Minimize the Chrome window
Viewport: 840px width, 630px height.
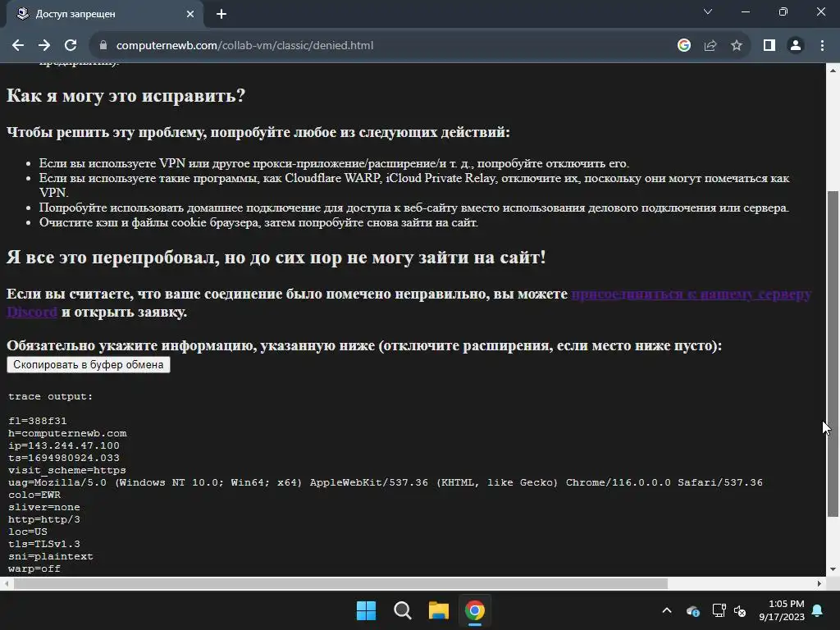click(745, 11)
